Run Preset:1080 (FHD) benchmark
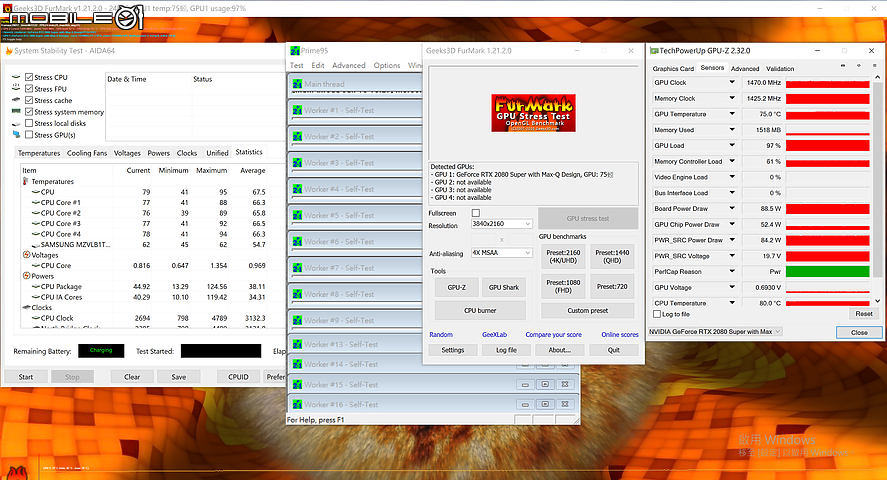Image resolution: width=887 pixels, height=480 pixels. 563,286
